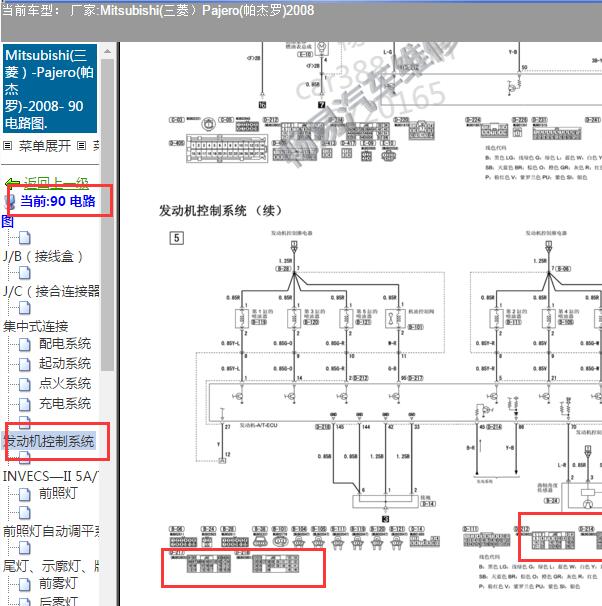The width and height of the screenshot is (602, 606).
Task: Toggle the 菜单展开 checkbox icon
Action: point(8,146)
